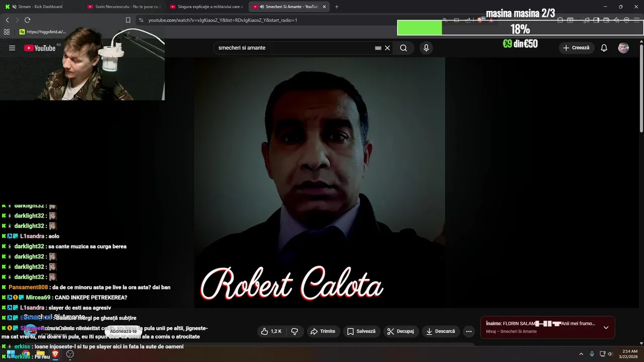Switch to Sorin Necunoscutu tab
Image resolution: width=644 pixels, height=362 pixels.
point(123,7)
